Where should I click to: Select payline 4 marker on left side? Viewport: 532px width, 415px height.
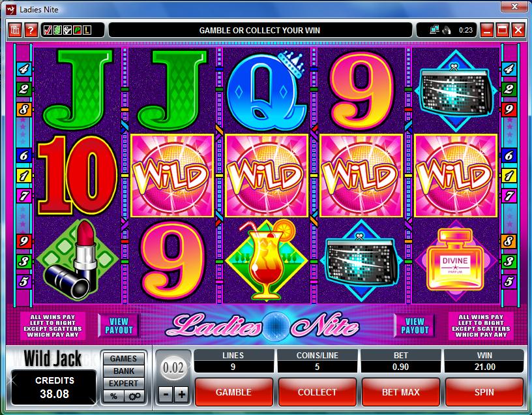23,69
